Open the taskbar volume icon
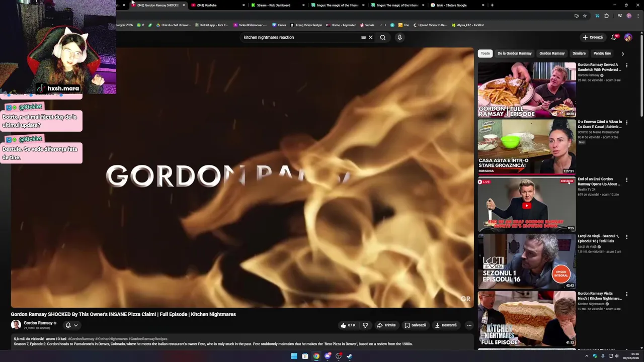644x362 pixels. [x=617, y=356]
